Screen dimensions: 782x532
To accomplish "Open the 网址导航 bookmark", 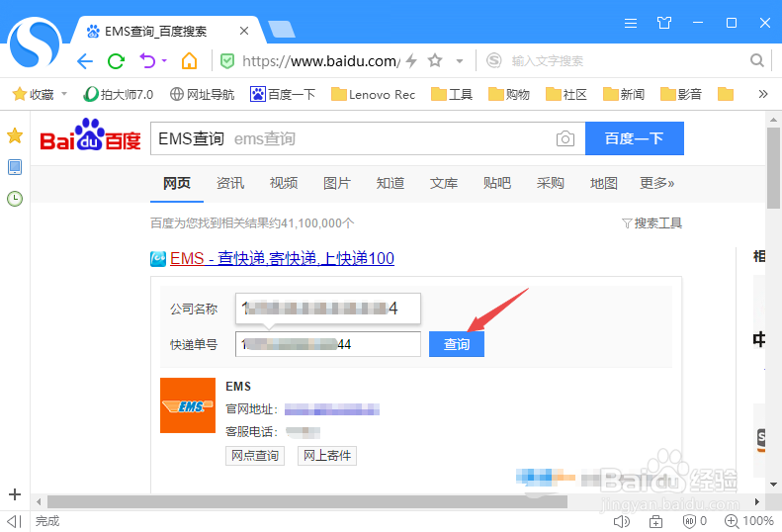I will [202, 94].
